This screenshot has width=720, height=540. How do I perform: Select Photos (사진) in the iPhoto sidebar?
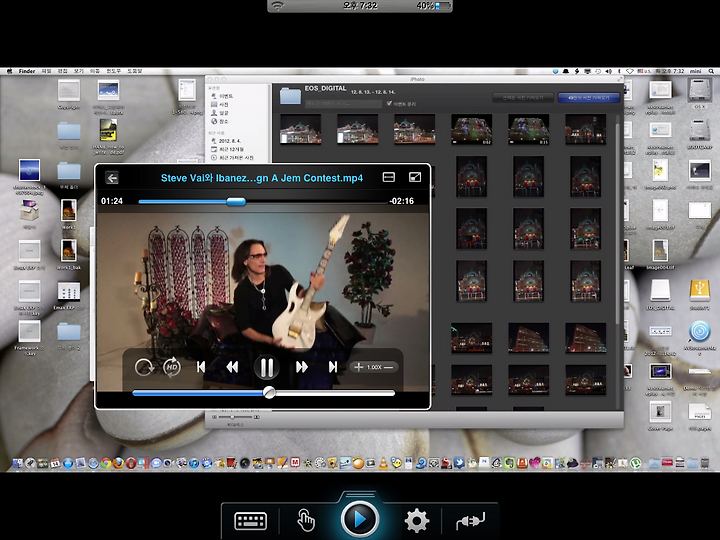tap(219, 105)
